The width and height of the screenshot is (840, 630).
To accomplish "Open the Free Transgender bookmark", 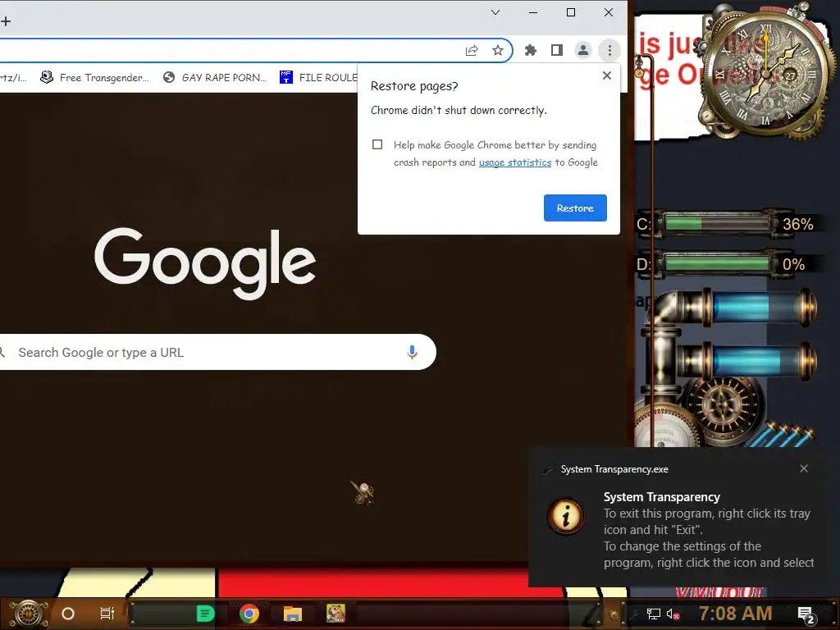I will [95, 78].
